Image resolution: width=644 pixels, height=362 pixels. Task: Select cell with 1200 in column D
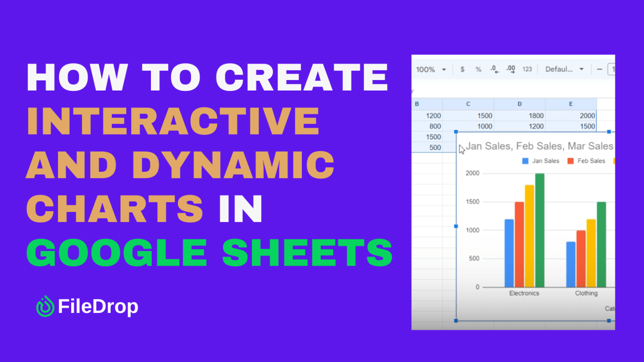point(519,126)
